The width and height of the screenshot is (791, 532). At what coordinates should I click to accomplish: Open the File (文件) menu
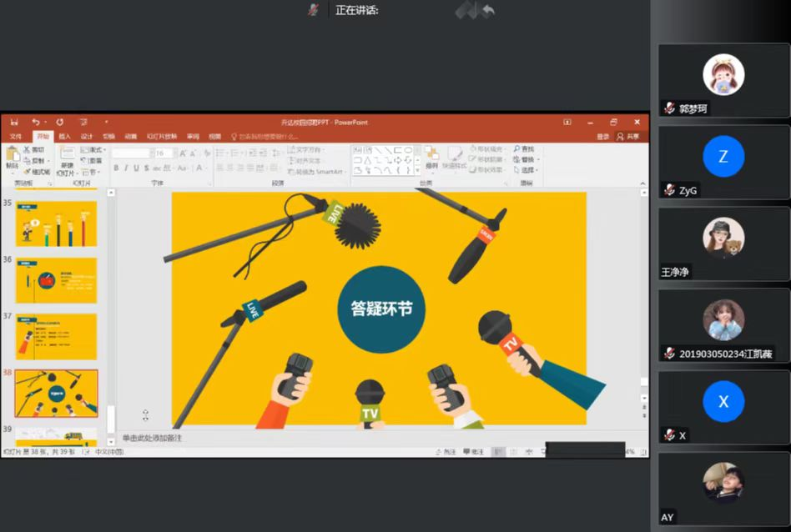(15, 137)
